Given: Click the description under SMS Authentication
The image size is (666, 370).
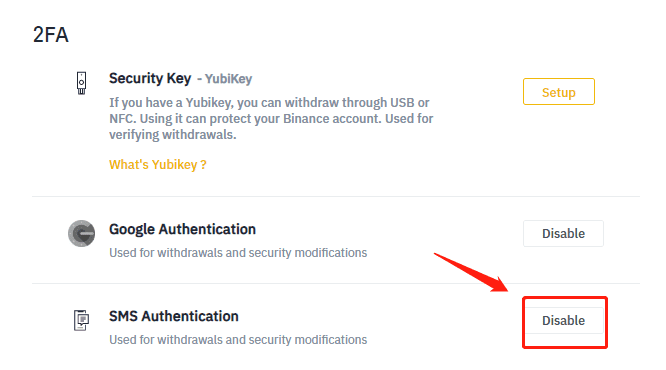Looking at the screenshot, I should pyautogui.click(x=238, y=340).
